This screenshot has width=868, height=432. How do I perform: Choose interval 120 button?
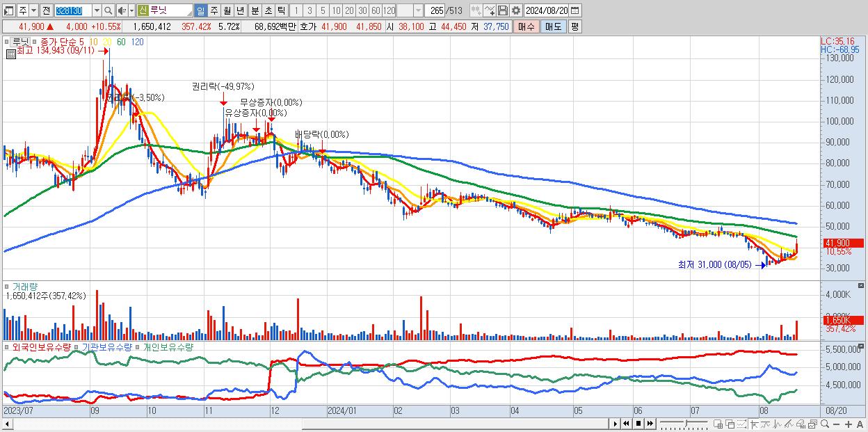point(389,10)
